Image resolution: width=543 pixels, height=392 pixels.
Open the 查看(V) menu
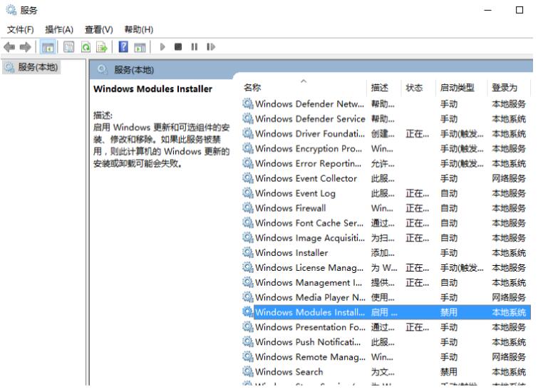(x=98, y=29)
